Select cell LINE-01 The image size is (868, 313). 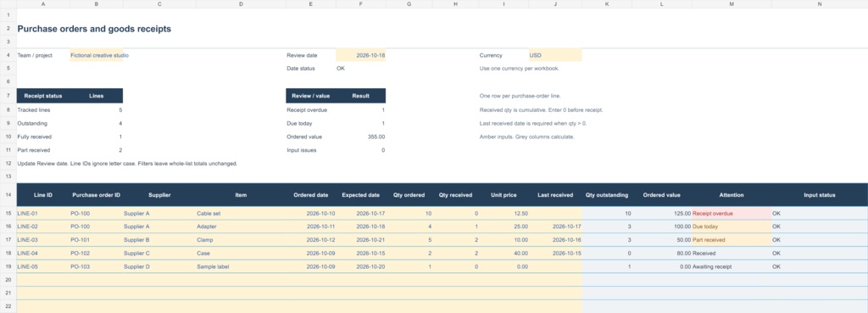pos(43,213)
